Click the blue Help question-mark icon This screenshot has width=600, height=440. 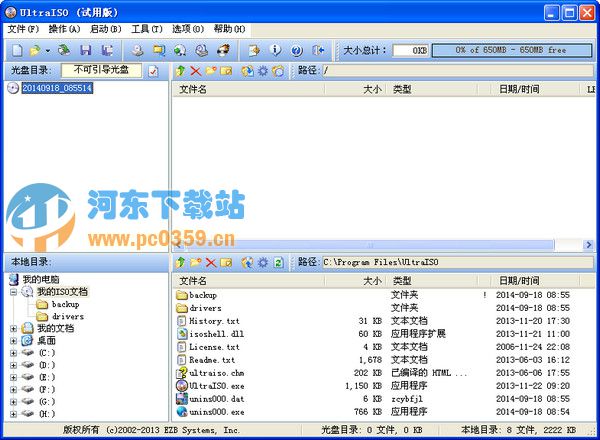click(x=297, y=50)
